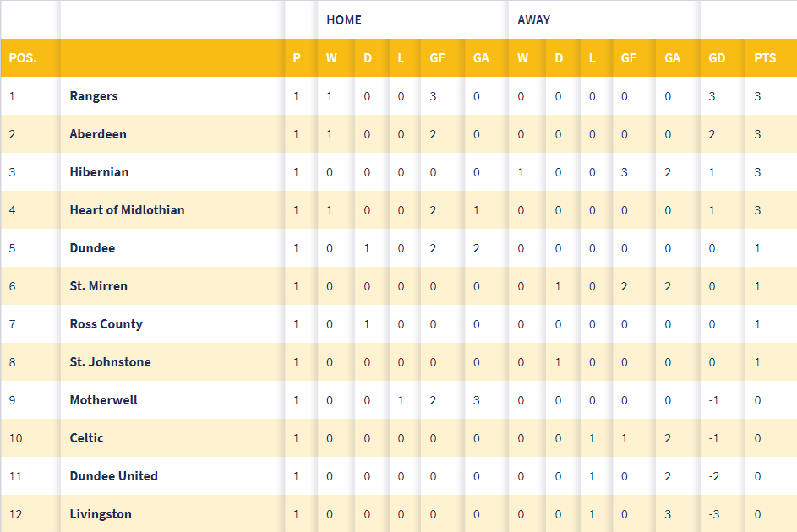This screenshot has width=797, height=532.
Task: Select St. Mirren team link
Action: coord(98,286)
